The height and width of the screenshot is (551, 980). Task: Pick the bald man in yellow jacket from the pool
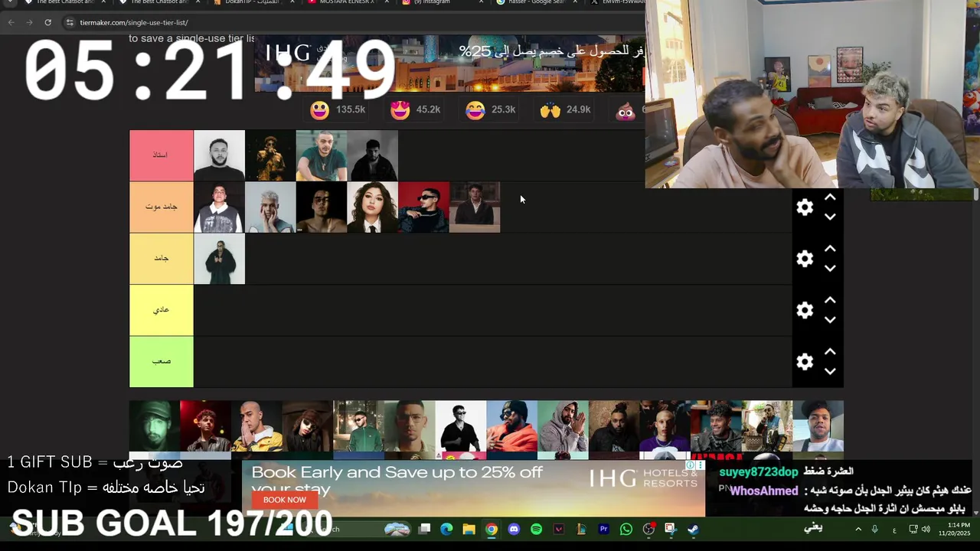(x=256, y=426)
